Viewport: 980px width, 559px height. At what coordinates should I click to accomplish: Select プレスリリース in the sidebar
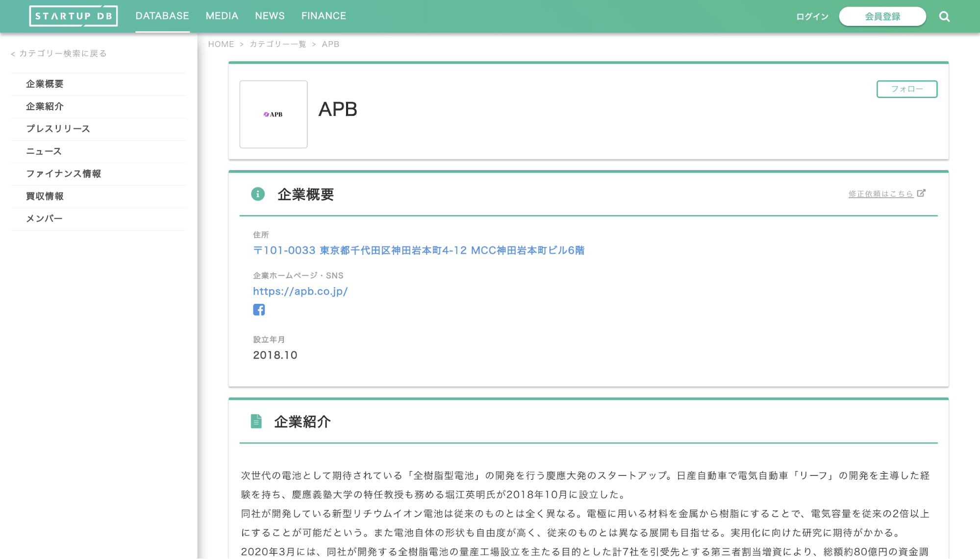[58, 129]
